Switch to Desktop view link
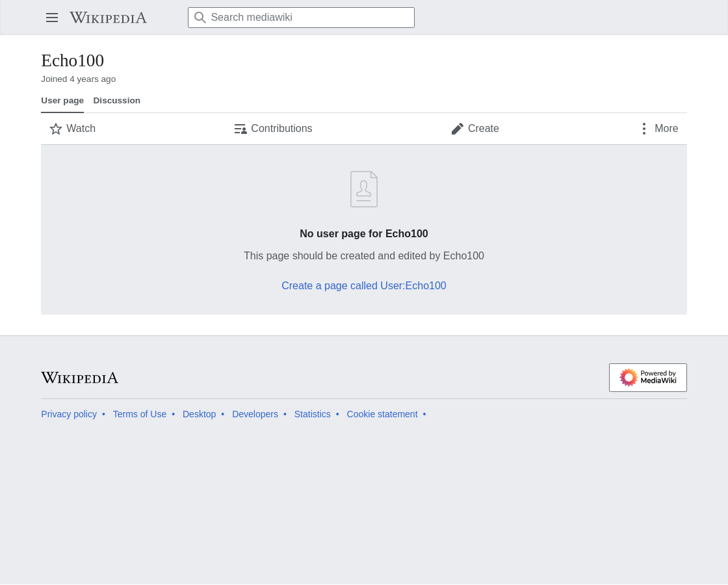Screen dimensions: 728x585 point(199,414)
